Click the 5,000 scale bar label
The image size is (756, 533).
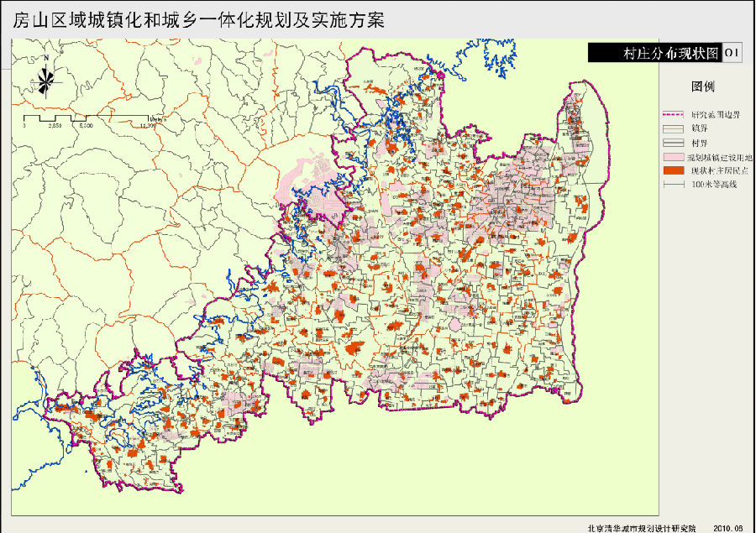(x=86, y=126)
